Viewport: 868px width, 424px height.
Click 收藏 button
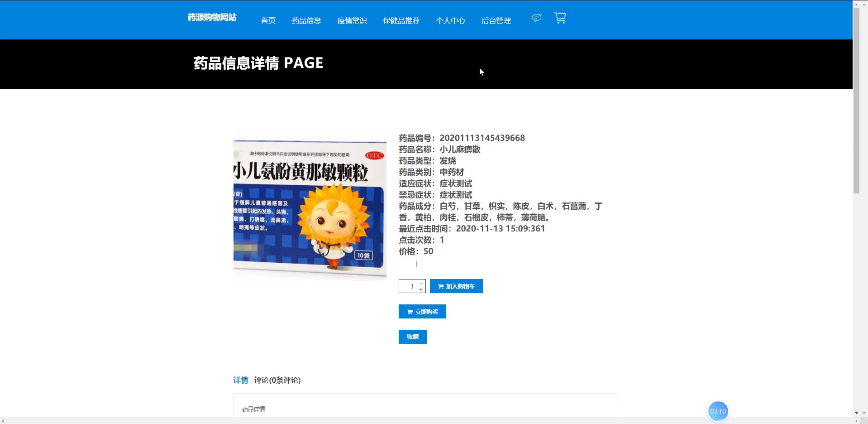coord(413,337)
